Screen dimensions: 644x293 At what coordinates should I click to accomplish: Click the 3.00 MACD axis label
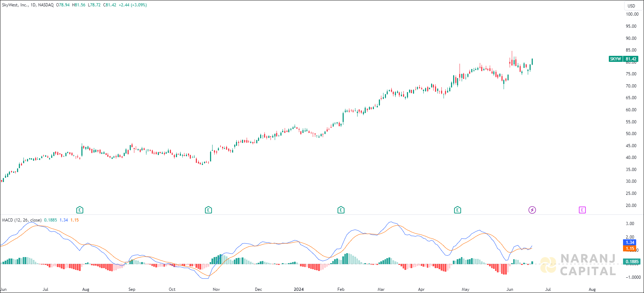point(630,224)
